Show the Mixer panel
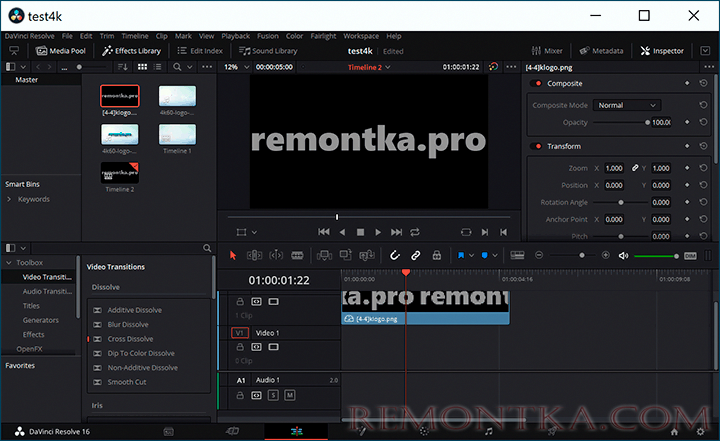Screen dimensions: 720x441 pos(547,51)
